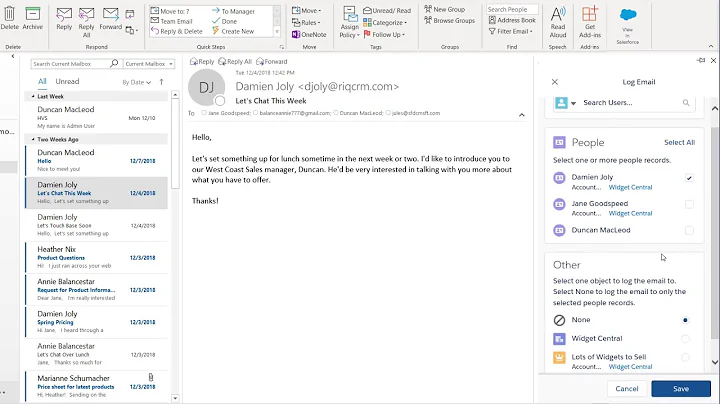Close the Log Email panel X
Image resolution: width=720 pixels, height=404 pixels.
pos(555,82)
